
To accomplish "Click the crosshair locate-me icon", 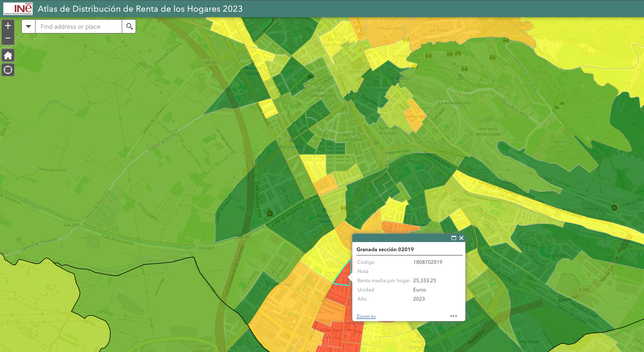I will [x=8, y=69].
